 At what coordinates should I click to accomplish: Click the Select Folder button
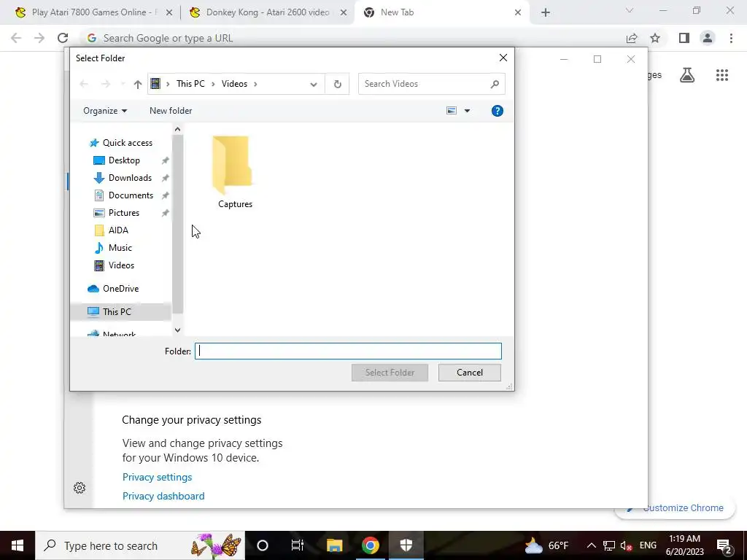coord(390,373)
